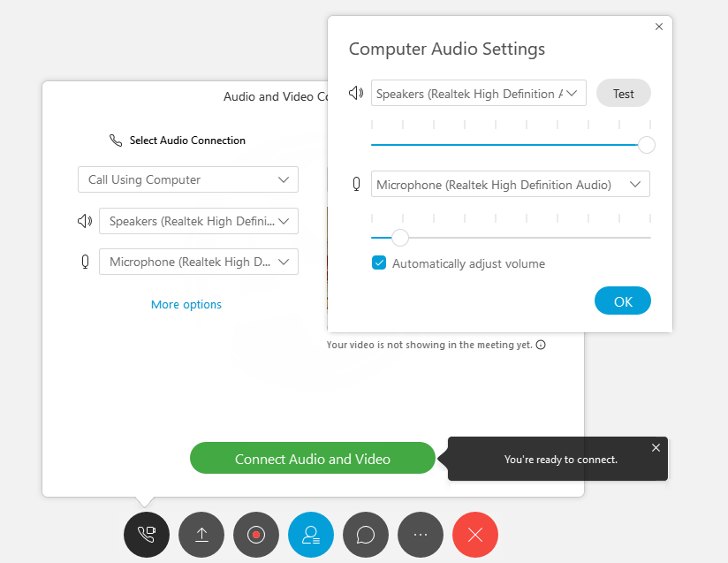Click the speaker volume slider handle
Viewport: 728px width, 563px height.
pyautogui.click(x=644, y=144)
